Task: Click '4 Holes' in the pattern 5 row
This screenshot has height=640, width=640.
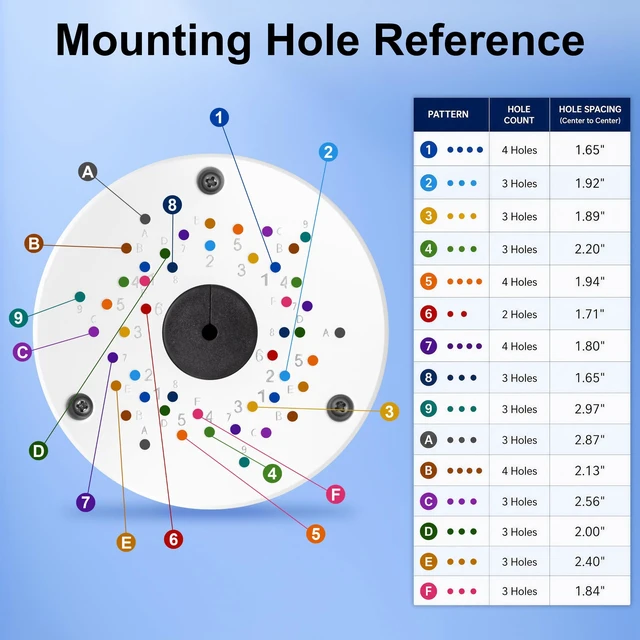Action: pos(519,282)
